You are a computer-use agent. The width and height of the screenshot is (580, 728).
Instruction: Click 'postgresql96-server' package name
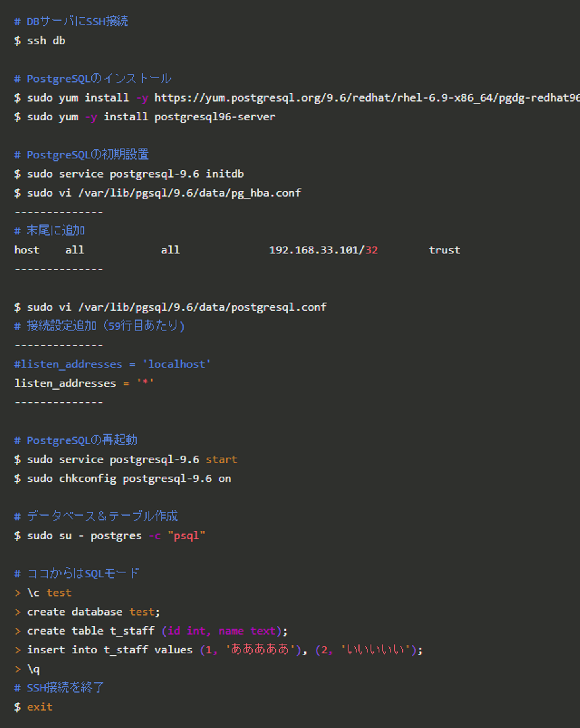click(215, 117)
